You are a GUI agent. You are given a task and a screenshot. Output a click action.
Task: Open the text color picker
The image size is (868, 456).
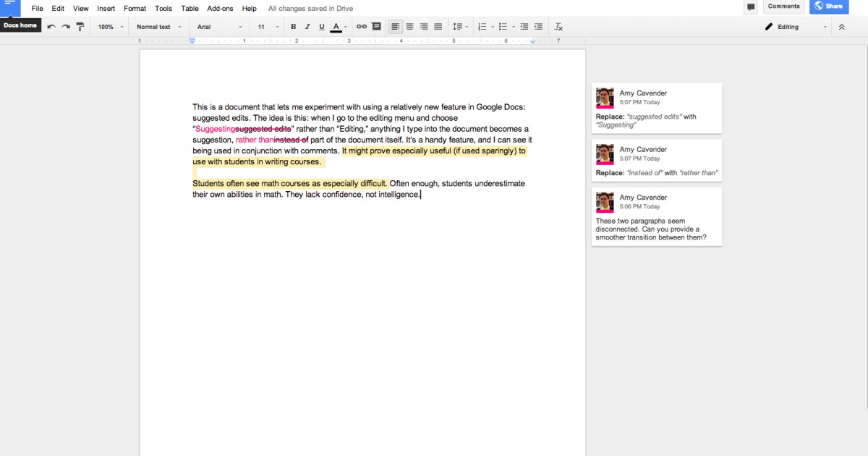(336, 26)
